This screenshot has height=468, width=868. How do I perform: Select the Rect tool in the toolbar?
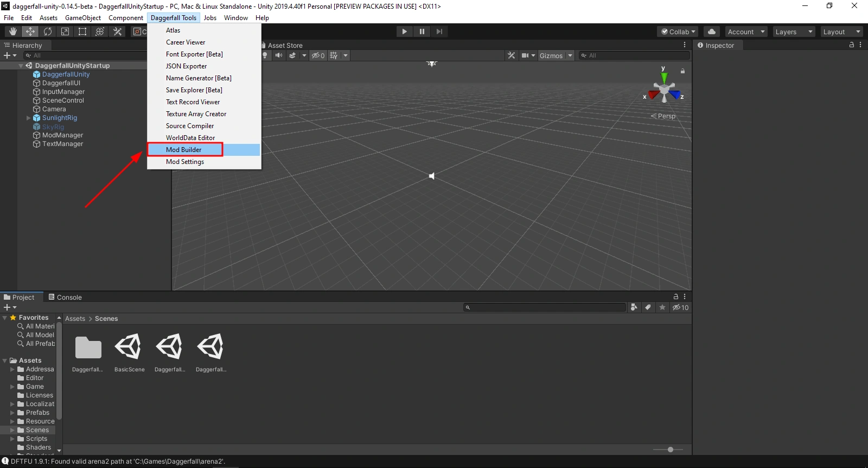(82, 31)
